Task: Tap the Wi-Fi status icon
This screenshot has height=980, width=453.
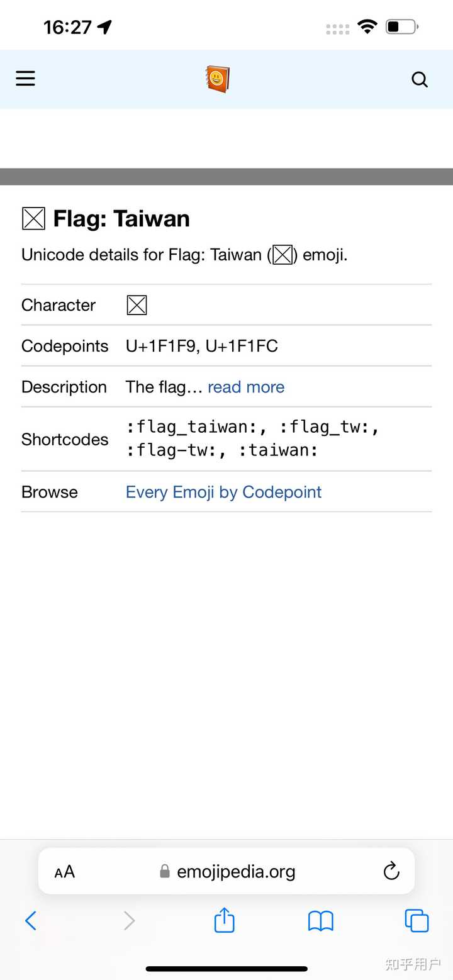Action: tap(367, 26)
